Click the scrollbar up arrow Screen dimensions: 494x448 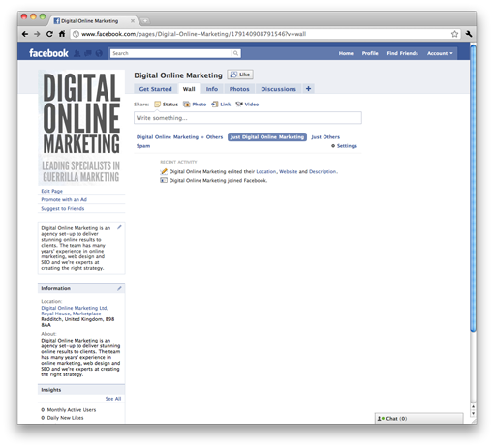473,406
